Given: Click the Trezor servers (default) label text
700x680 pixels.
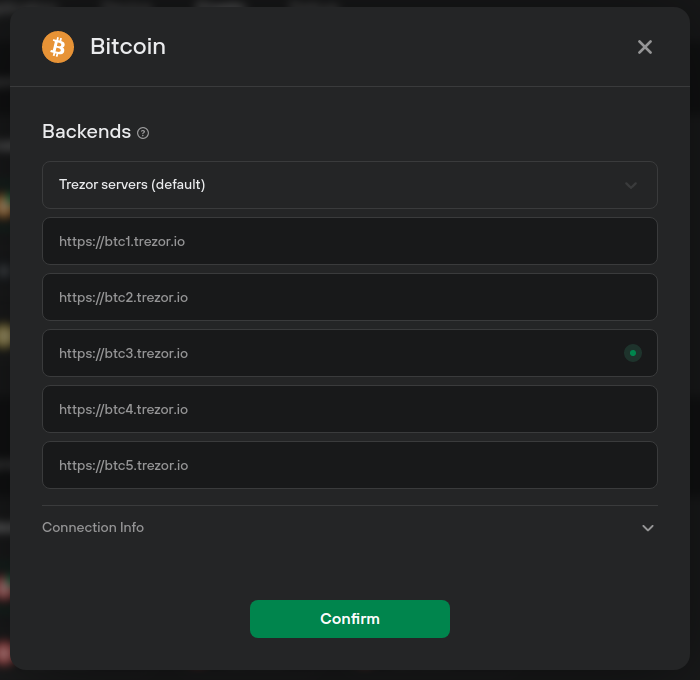Looking at the screenshot, I should click(132, 184).
